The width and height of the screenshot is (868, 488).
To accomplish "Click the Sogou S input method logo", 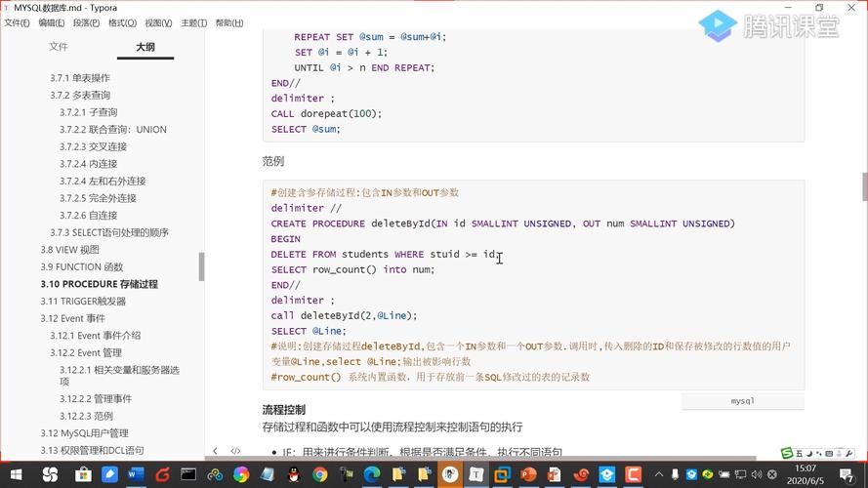I will pyautogui.click(x=786, y=453).
